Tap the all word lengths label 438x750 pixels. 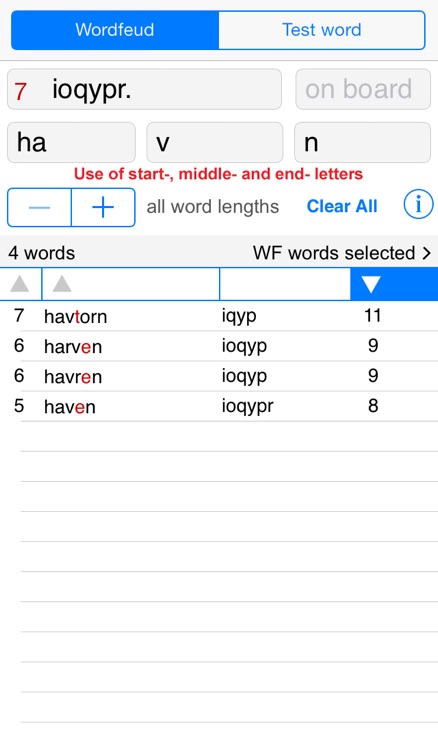click(x=213, y=207)
